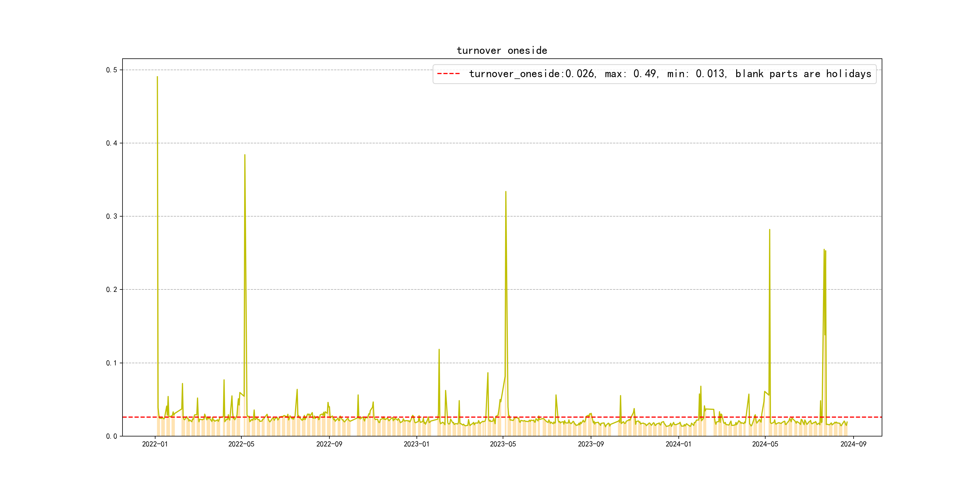Click the 0.3 y-axis tick label
This screenshot has height=490, width=980.
click(x=112, y=217)
